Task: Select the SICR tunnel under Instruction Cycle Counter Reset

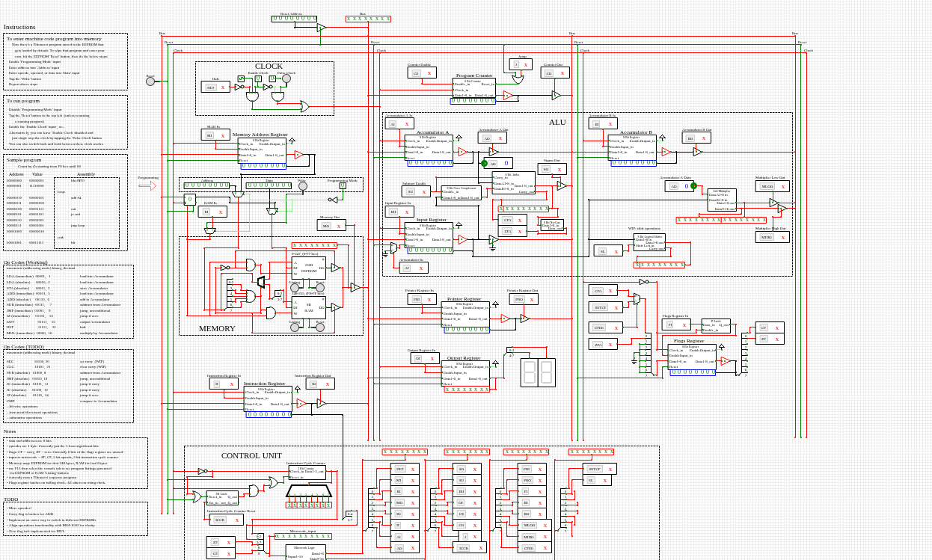Action: point(225,520)
